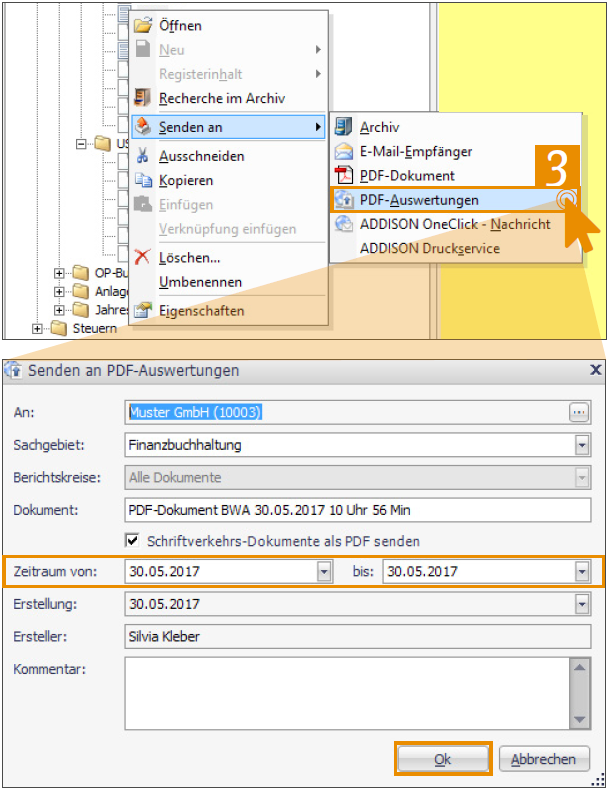609x791 pixels.
Task: Click the An recipient field
Action: pyautogui.click(x=346, y=413)
